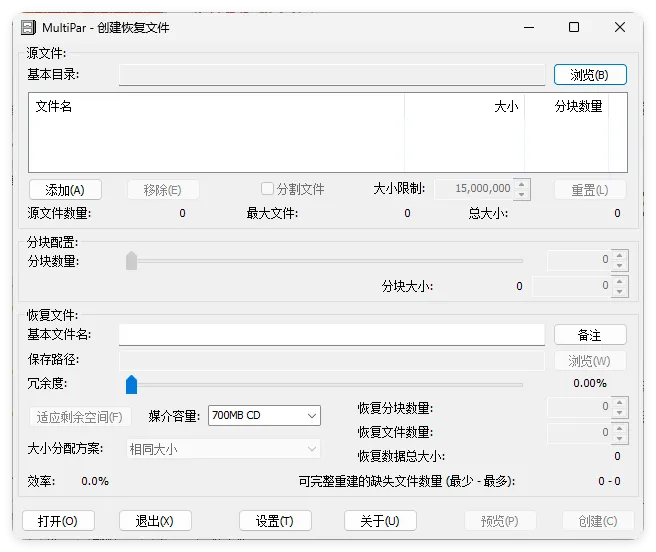656x552 pixels.
Task: Click the Exit (退出X) button
Action: 154,521
